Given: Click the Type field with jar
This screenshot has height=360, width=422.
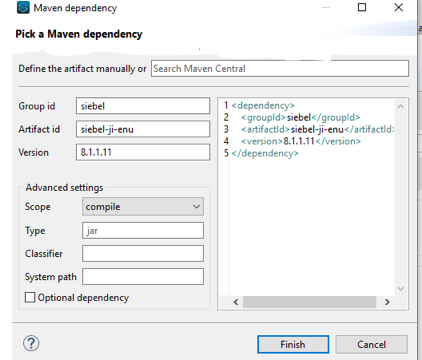Looking at the screenshot, I should [143, 230].
